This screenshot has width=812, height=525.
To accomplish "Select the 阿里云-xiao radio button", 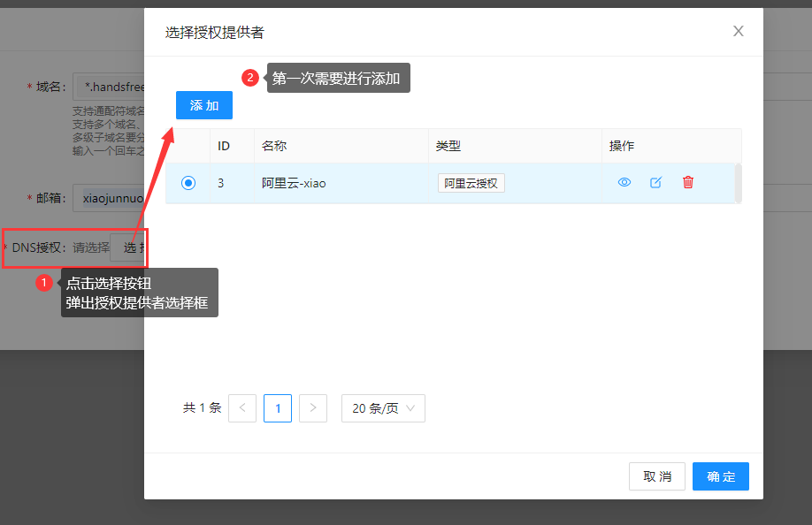I will point(188,182).
